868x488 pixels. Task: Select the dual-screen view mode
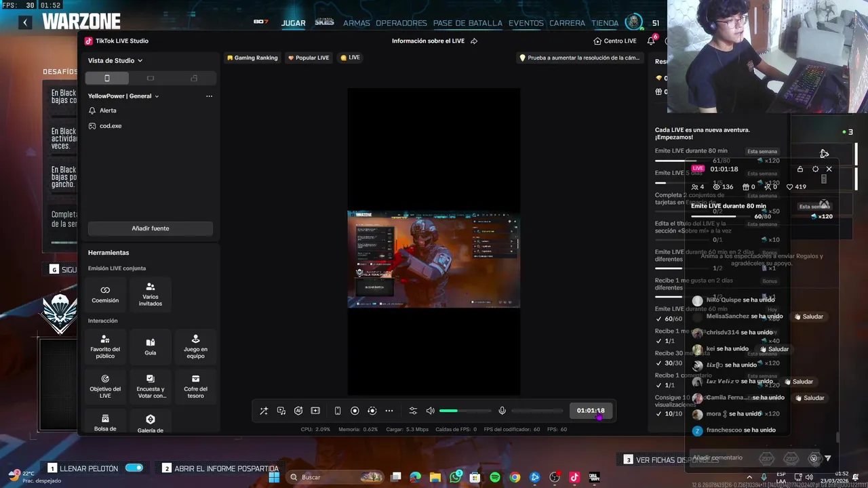[194, 78]
